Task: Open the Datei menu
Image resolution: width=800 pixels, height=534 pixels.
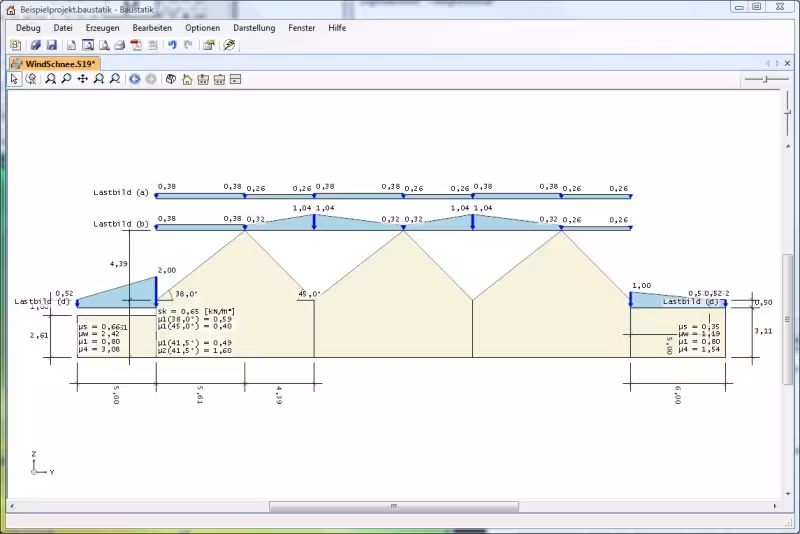Action: pyautogui.click(x=63, y=28)
